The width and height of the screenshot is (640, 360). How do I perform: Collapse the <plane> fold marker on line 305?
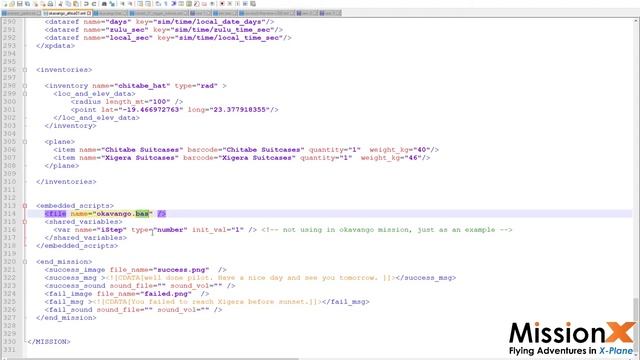point(25,142)
